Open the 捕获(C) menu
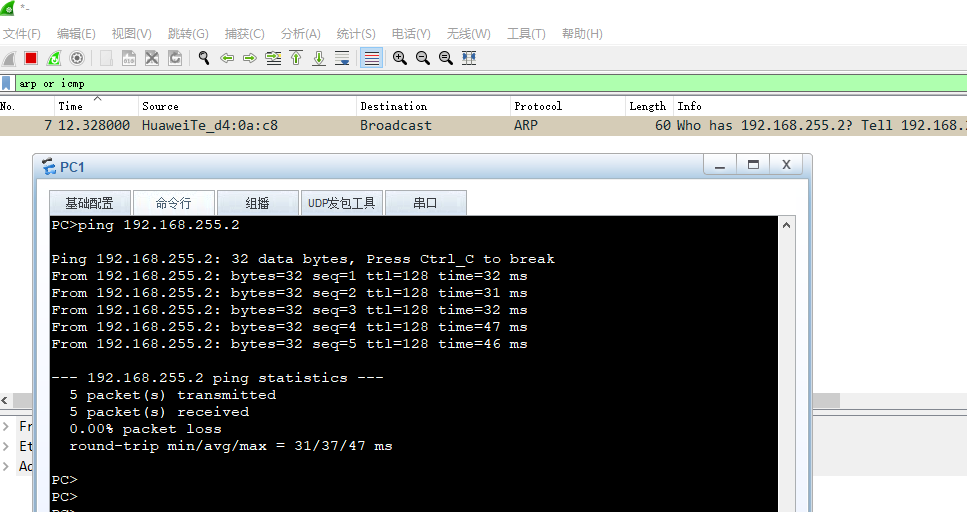The height and width of the screenshot is (512, 967). 244,34
